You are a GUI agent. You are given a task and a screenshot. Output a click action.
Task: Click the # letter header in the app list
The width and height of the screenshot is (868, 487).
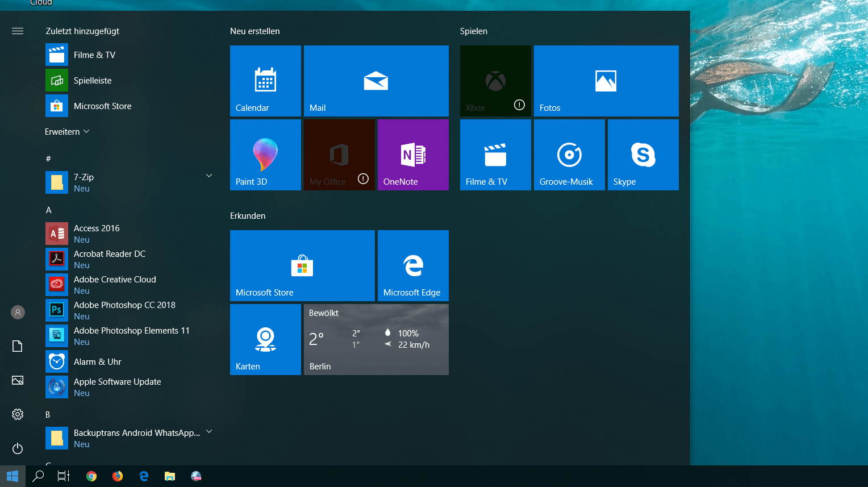pos(48,159)
